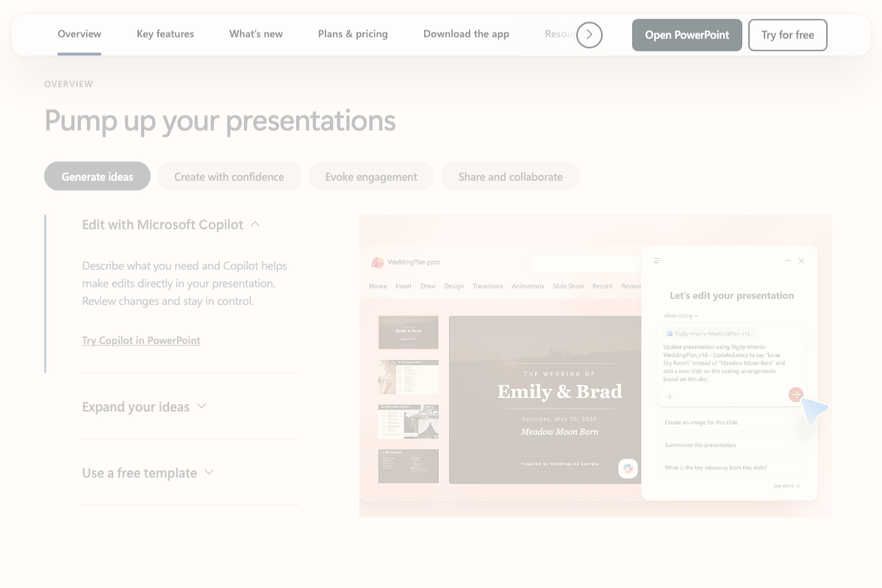This screenshot has width=882, height=588.
Task: Click the WeddingPlan.pptx file name
Action: point(414,262)
